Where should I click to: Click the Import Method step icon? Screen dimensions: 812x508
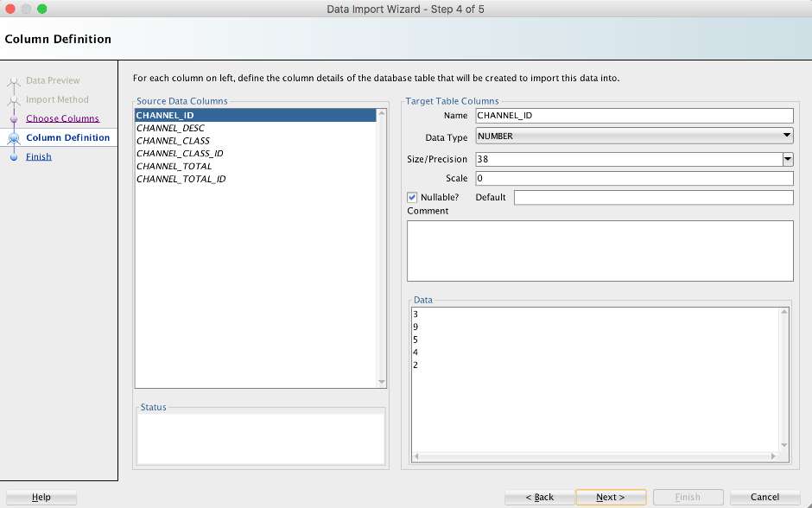tap(14, 100)
